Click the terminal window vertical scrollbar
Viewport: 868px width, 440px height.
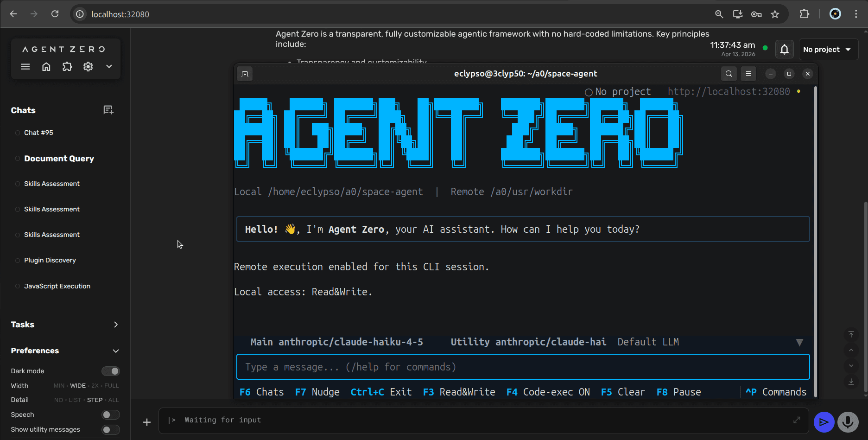[x=815, y=241]
